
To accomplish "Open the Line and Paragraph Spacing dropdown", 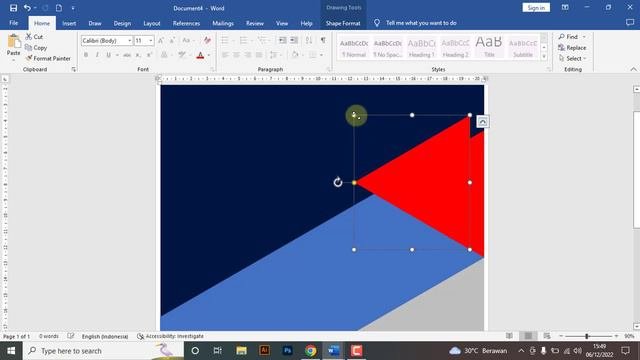I will (x=276, y=55).
